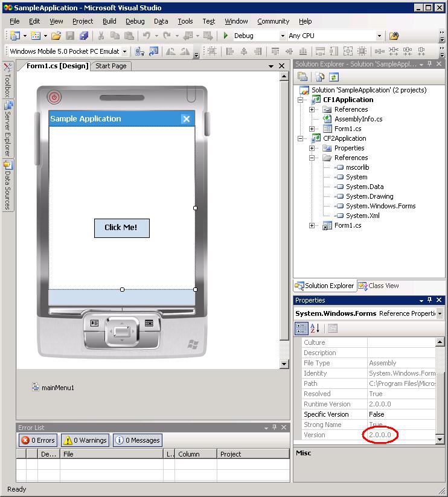Switch to the Class View tab
The height and width of the screenshot is (497, 448).
[379, 286]
